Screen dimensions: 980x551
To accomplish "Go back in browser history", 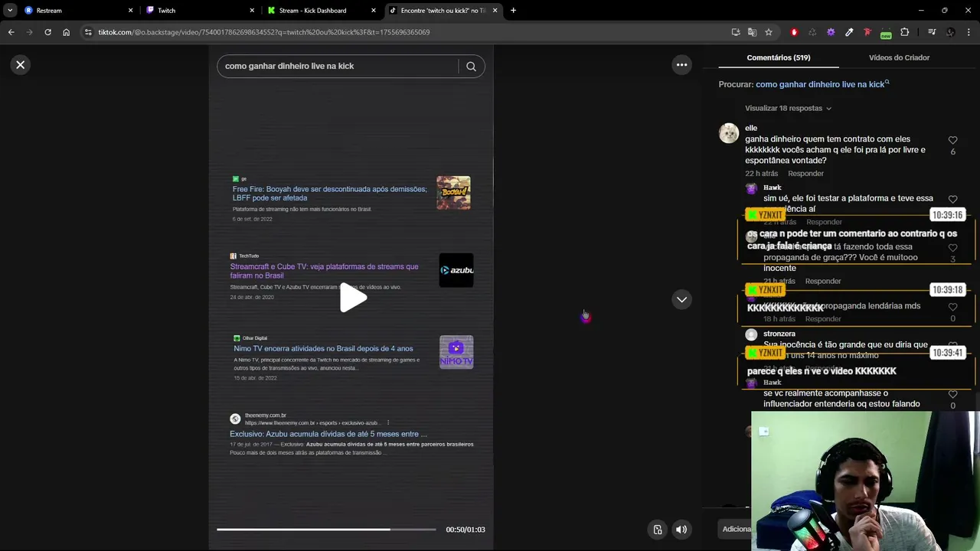I will click(x=11, y=32).
